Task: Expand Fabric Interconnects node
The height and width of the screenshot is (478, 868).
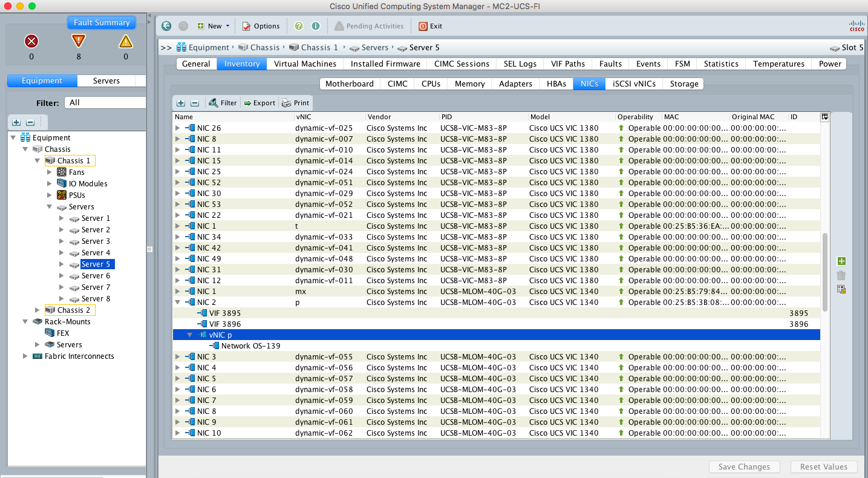Action: (x=25, y=356)
